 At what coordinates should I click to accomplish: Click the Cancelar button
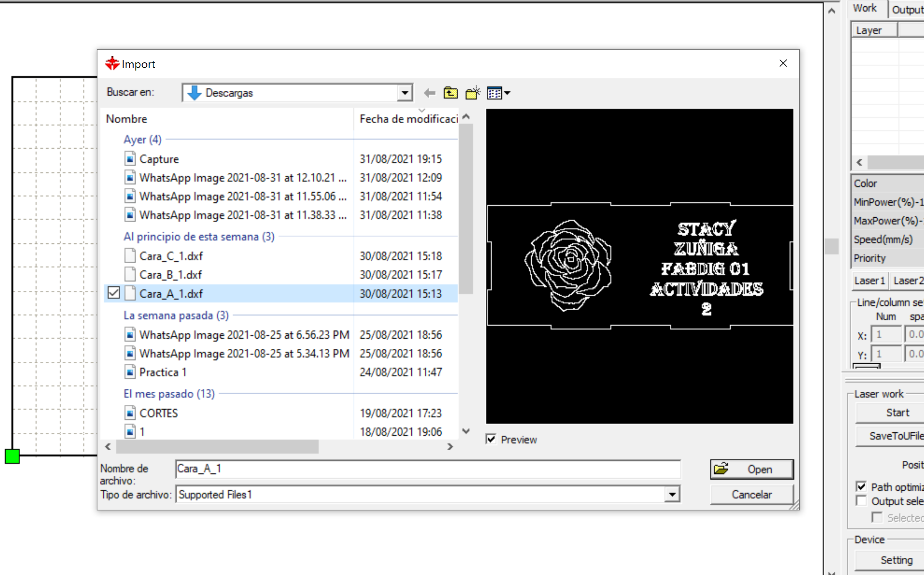[x=752, y=494]
